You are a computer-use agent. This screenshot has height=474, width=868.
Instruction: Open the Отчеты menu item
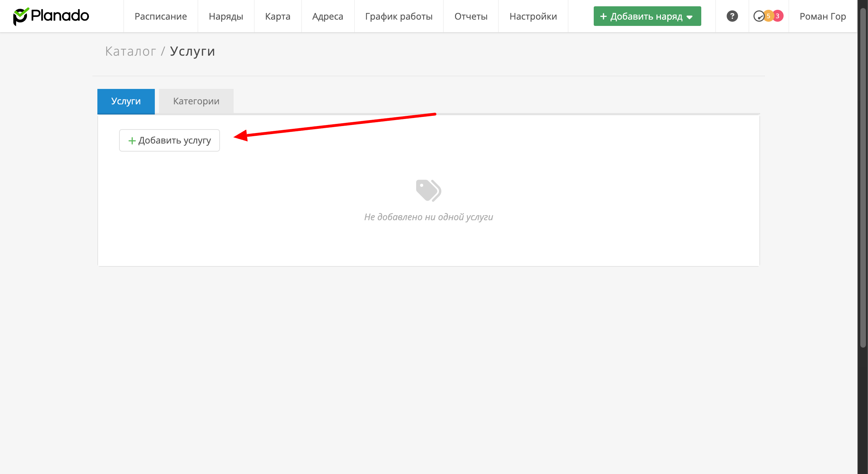click(x=470, y=16)
